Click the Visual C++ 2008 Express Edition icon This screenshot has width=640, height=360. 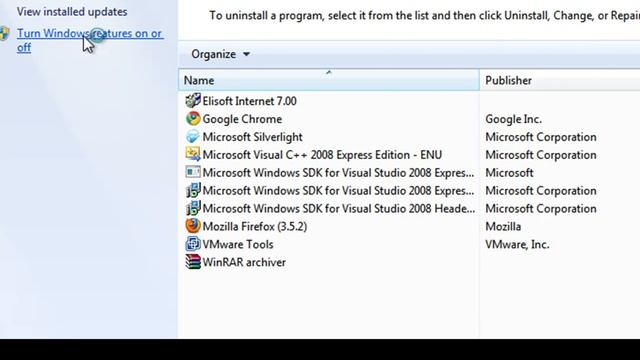(x=193, y=154)
